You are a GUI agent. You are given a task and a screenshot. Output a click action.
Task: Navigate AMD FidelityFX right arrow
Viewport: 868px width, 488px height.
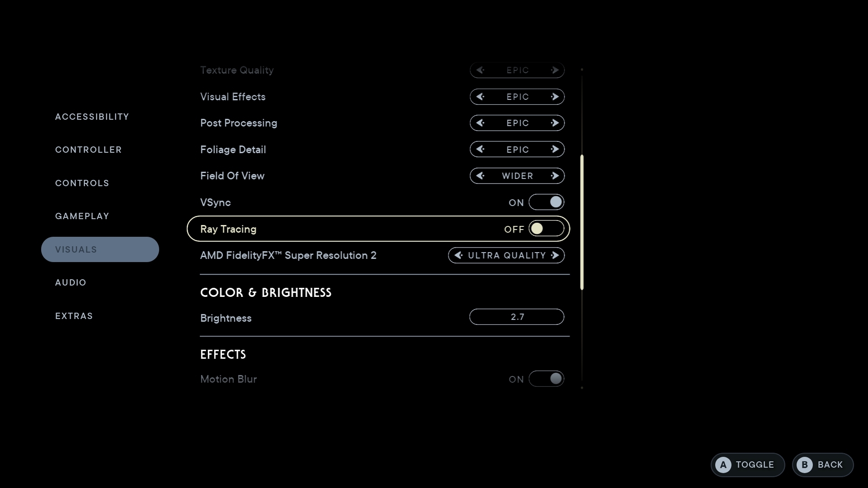(x=555, y=256)
